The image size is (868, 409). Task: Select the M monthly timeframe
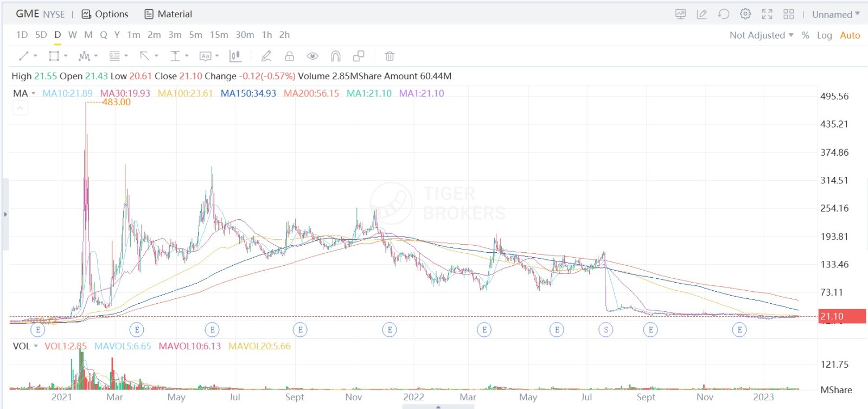coord(88,35)
